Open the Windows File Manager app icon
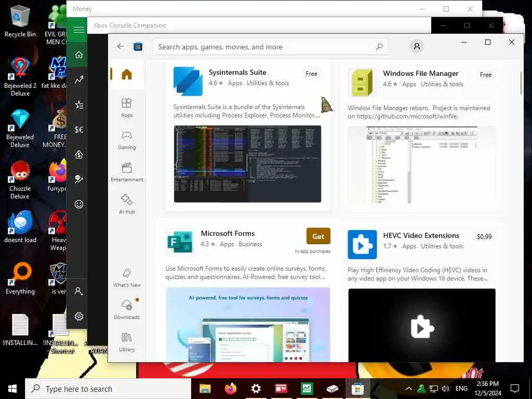Screen dimensions: 532x399 (362, 82)
